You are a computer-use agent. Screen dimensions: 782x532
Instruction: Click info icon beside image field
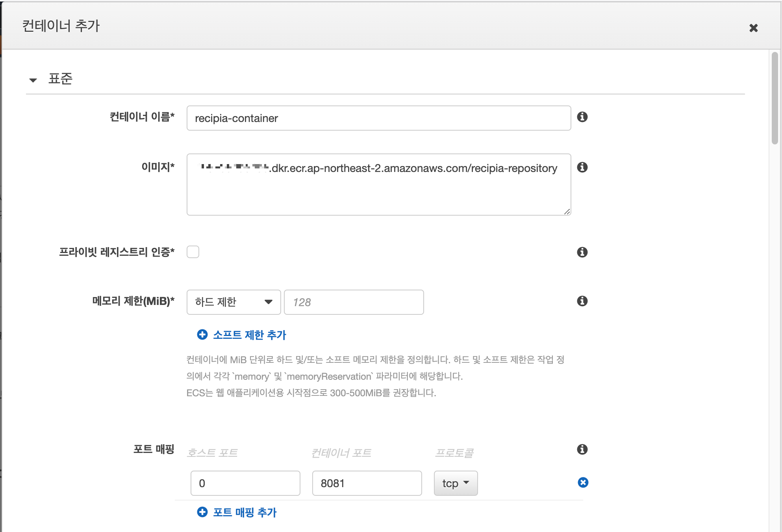[582, 167]
